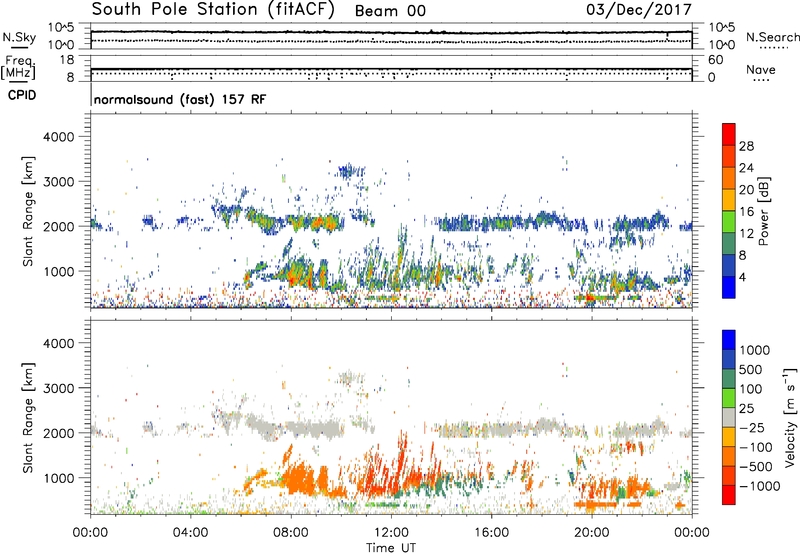The image size is (800, 554).
Task: Click the '3000' tick on velocity panel
Action: 58,388
